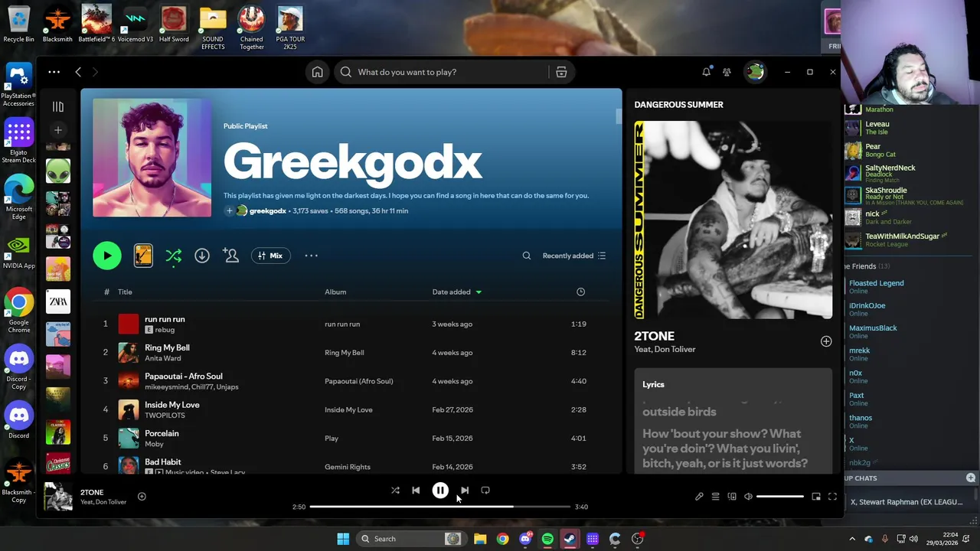Screen dimensions: 980x551
Task: Search within the playlist
Action: (527, 256)
